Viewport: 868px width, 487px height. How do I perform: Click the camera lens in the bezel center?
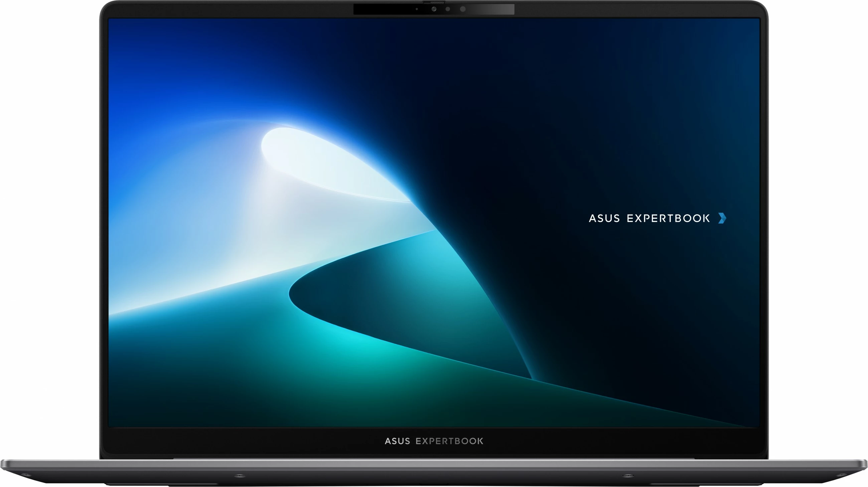coord(434,9)
